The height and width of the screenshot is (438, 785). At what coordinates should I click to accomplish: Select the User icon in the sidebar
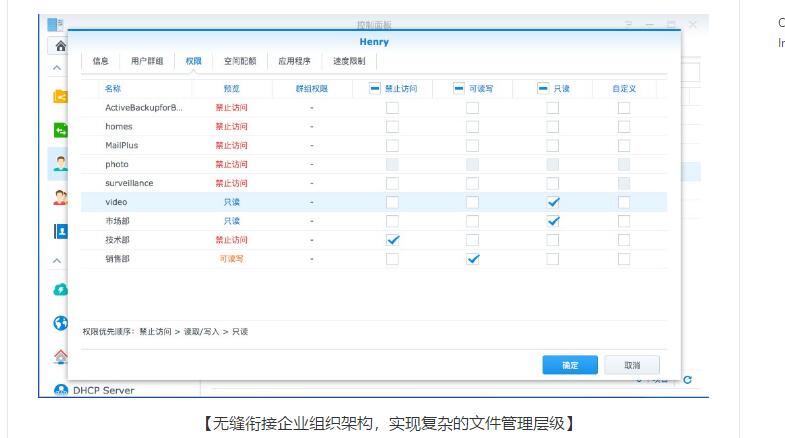[x=60, y=163]
